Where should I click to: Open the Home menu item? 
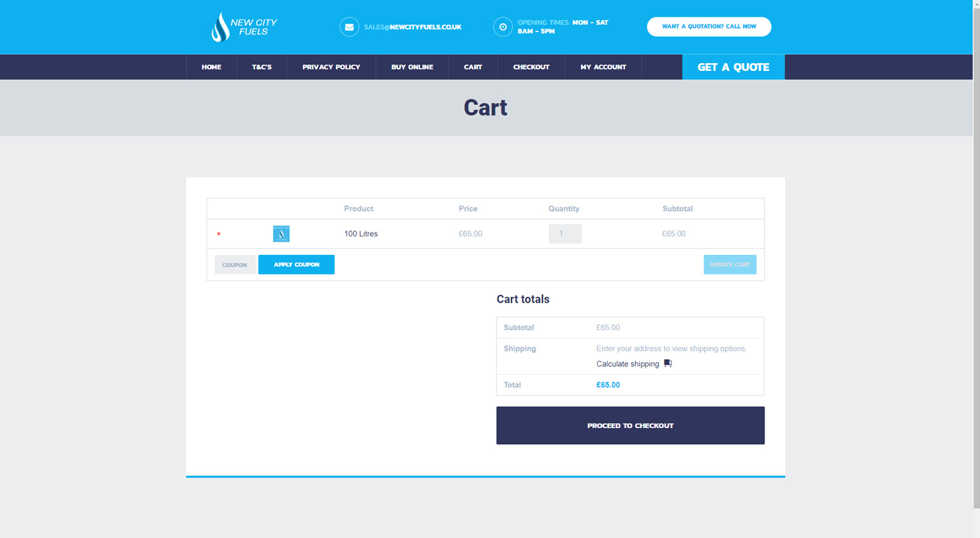[211, 67]
